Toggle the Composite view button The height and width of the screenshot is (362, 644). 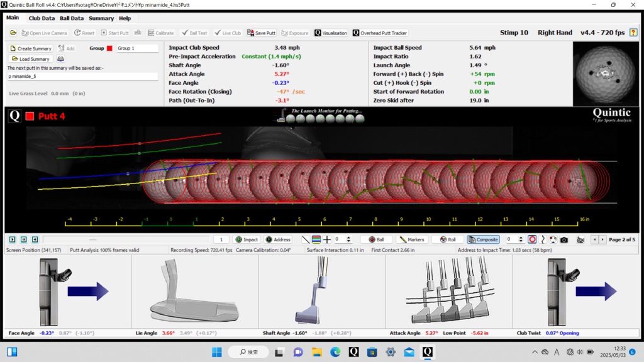[x=484, y=239]
